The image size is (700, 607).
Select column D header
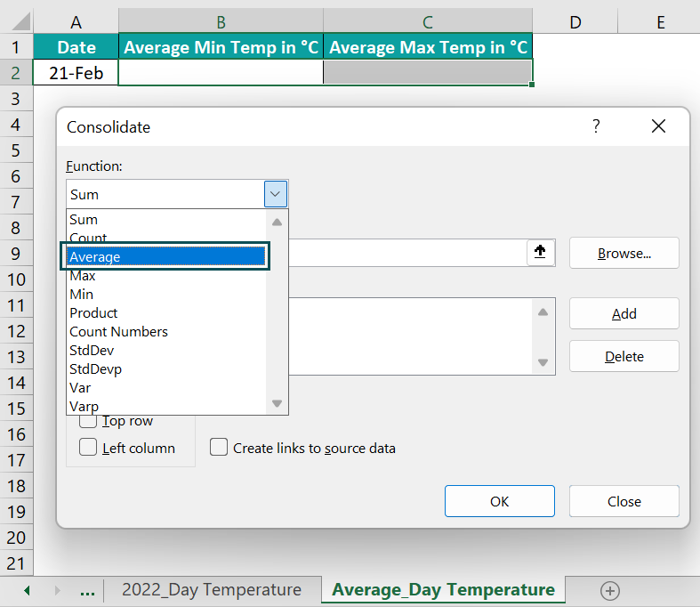(575, 22)
